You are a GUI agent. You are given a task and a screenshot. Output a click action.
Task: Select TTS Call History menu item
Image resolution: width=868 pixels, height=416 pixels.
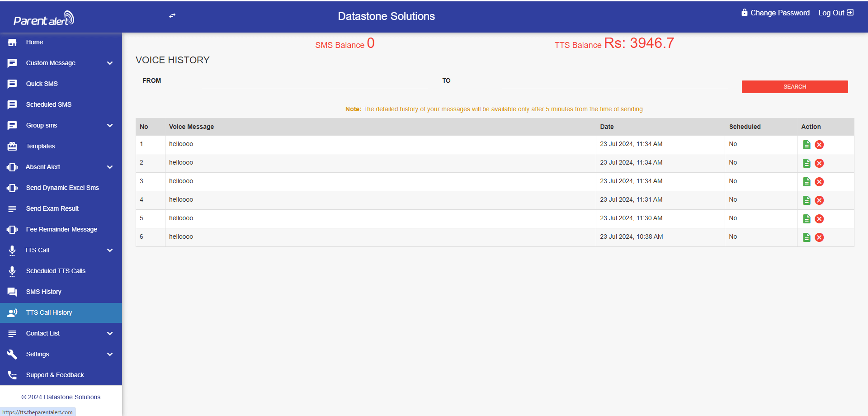click(61, 313)
